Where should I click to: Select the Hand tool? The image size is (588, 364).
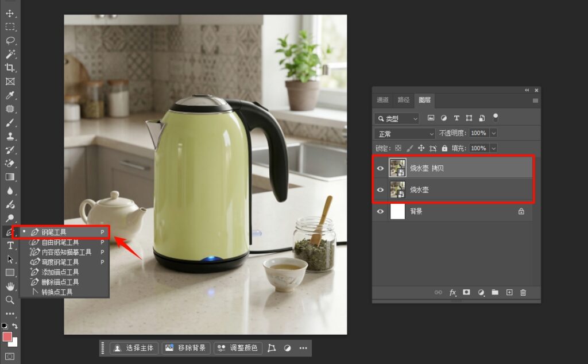(x=10, y=286)
